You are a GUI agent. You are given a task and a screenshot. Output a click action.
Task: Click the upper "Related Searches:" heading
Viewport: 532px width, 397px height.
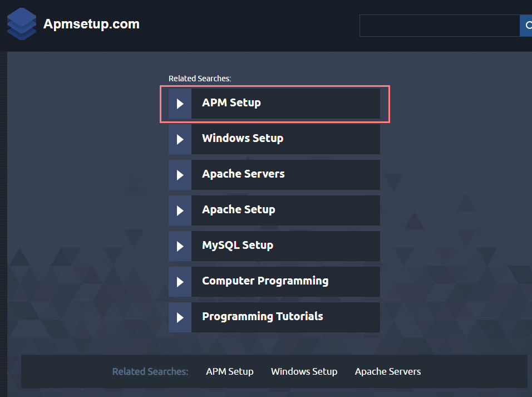pyautogui.click(x=200, y=79)
